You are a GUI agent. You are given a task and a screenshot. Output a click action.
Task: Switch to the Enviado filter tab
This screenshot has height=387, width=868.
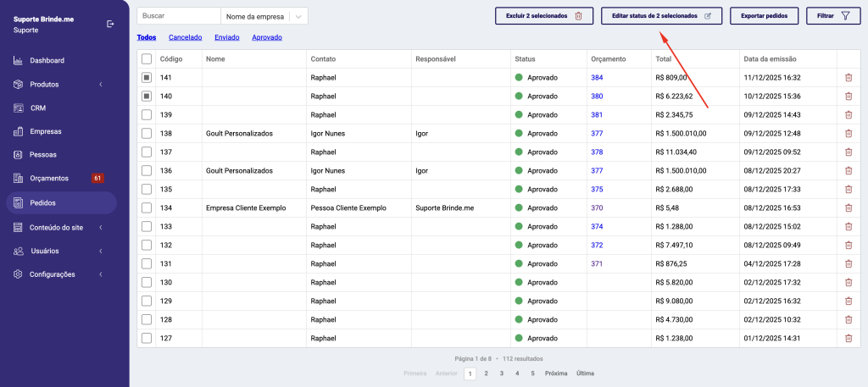point(226,37)
